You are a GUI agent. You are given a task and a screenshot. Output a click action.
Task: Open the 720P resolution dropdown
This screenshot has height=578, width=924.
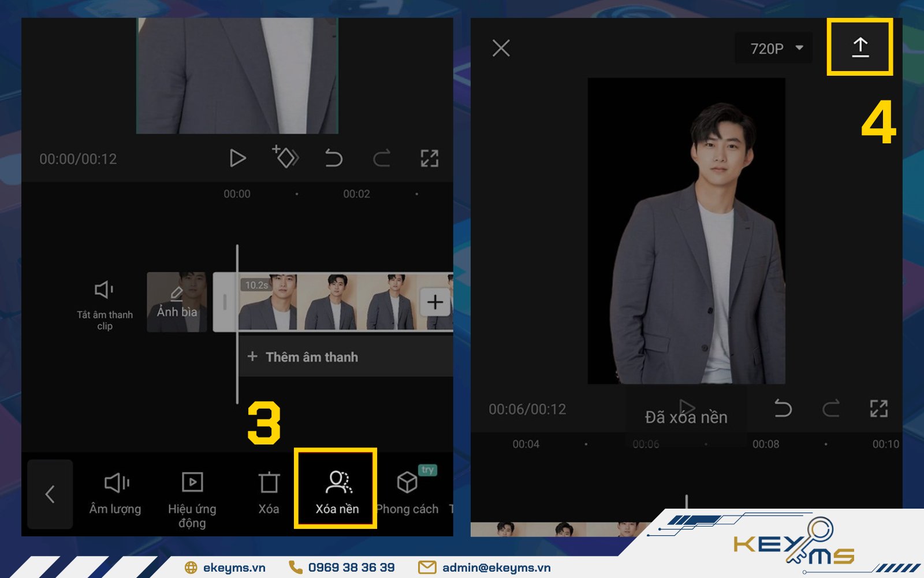774,49
